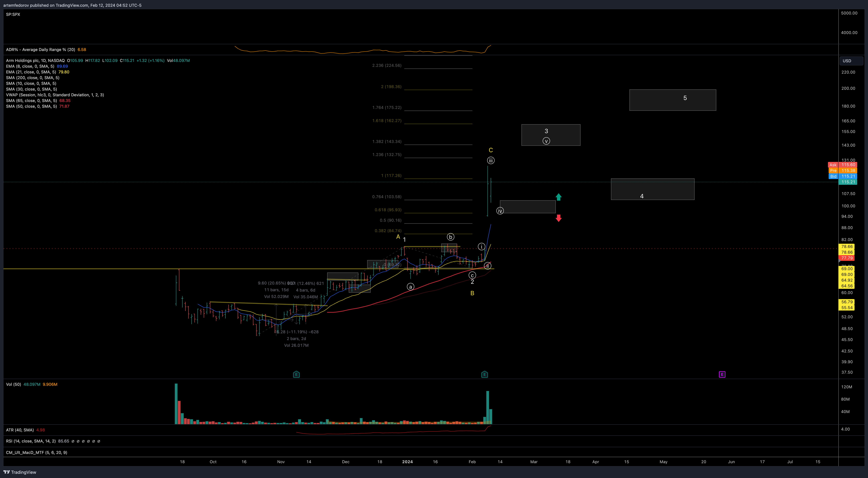This screenshot has width=868, height=478.
Task: Click the 0.764 (103.58) Fibonacci level label
Action: click(387, 197)
